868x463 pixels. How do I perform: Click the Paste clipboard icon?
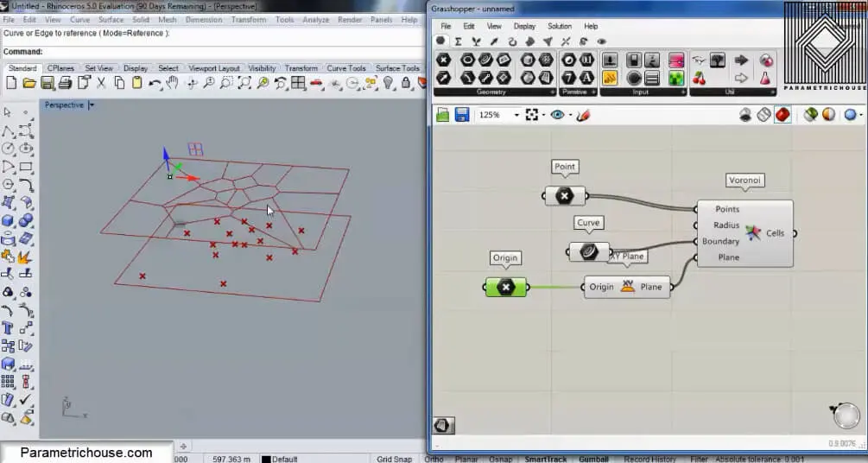coord(136,83)
